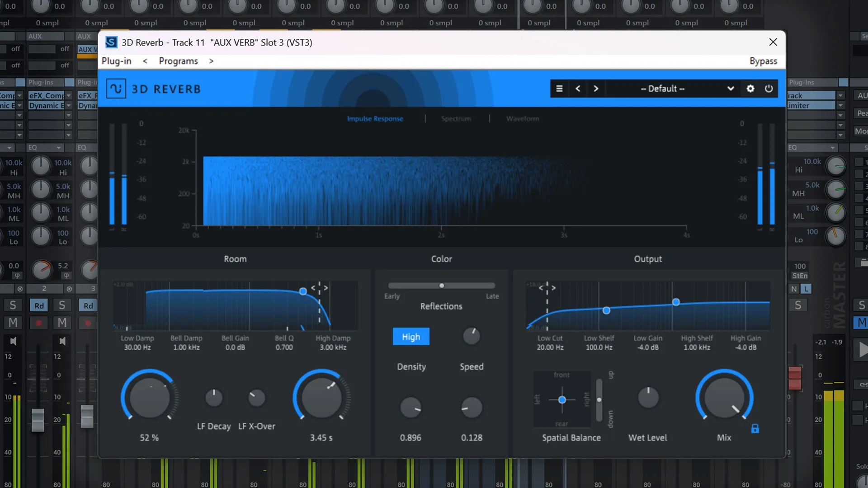Screen dimensions: 868x488
Task: Click the Bypass button
Action: pyautogui.click(x=763, y=61)
